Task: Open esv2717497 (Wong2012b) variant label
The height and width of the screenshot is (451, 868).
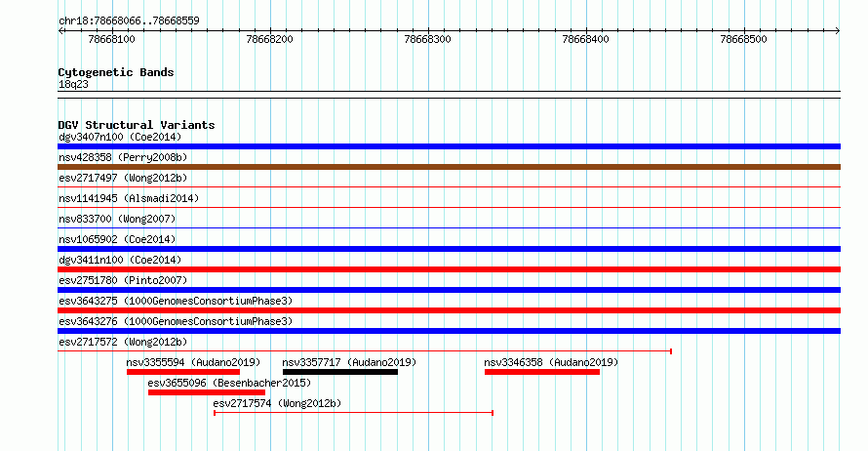Action: point(123,178)
